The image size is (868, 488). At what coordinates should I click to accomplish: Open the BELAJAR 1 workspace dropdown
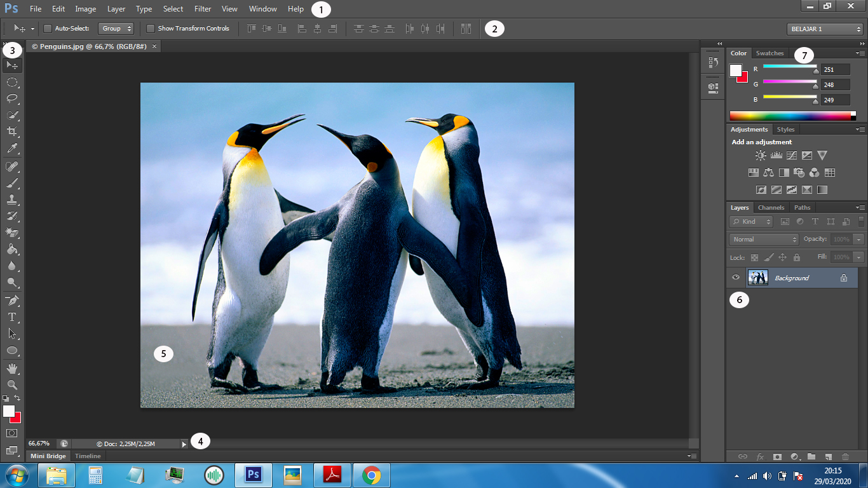824,29
